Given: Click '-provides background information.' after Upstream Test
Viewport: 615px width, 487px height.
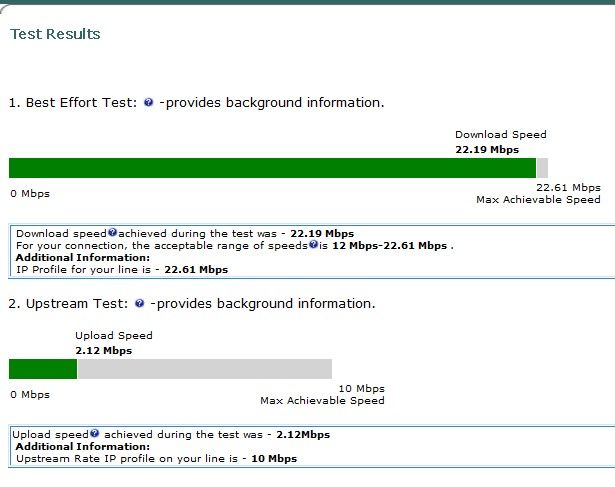Looking at the screenshot, I should [263, 304].
